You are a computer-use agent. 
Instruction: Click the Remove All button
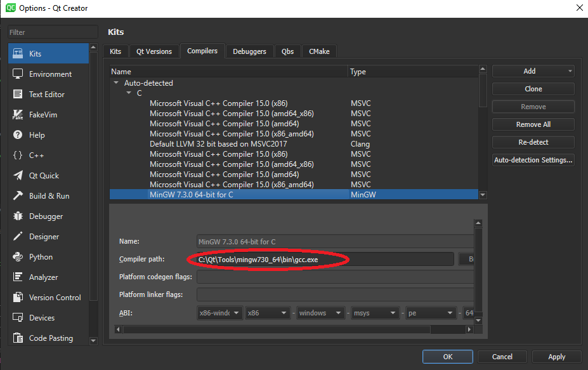click(x=533, y=124)
